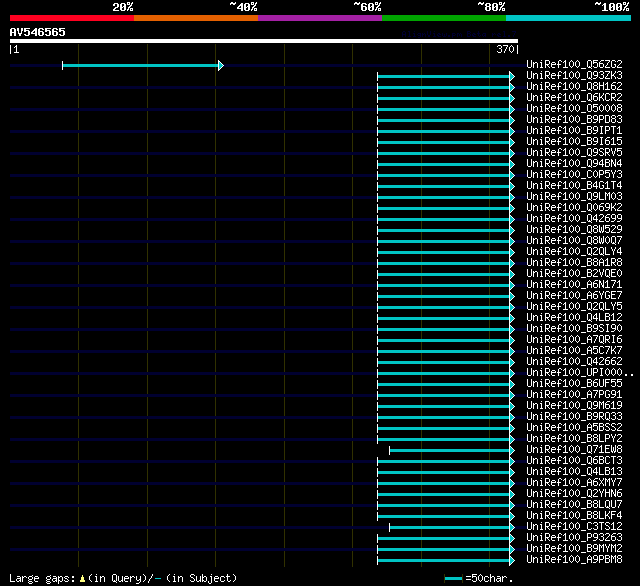Select the UniRef100_Q4LB12 hit

574,318
